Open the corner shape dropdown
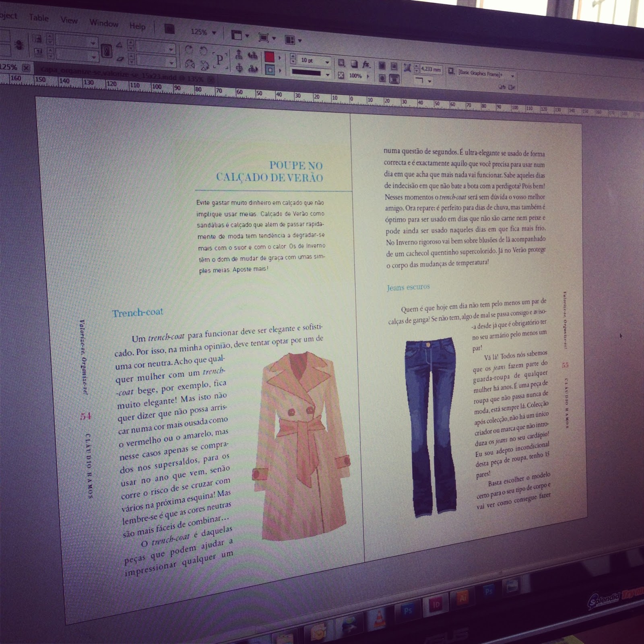Viewport: 644px width, 644px height. pos(429,81)
